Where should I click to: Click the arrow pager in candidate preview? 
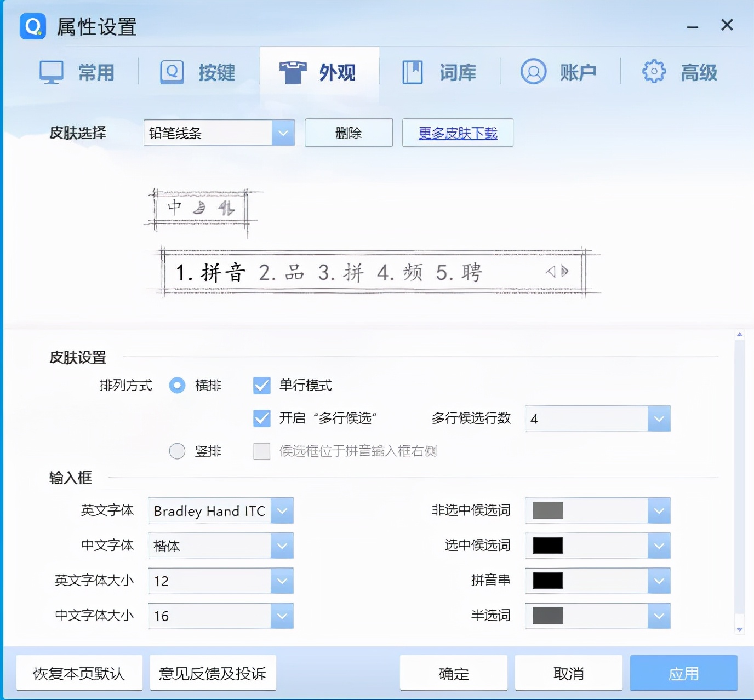coord(557,271)
